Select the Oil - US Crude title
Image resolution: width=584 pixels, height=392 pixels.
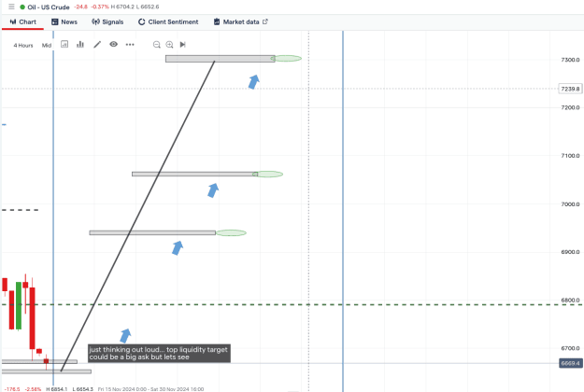coord(49,7)
